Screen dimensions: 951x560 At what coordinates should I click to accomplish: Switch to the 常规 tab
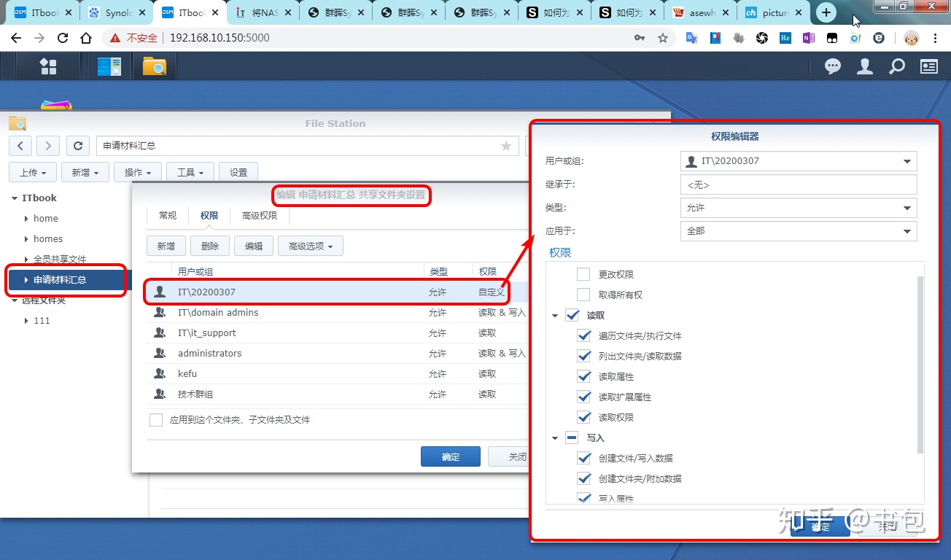[168, 215]
